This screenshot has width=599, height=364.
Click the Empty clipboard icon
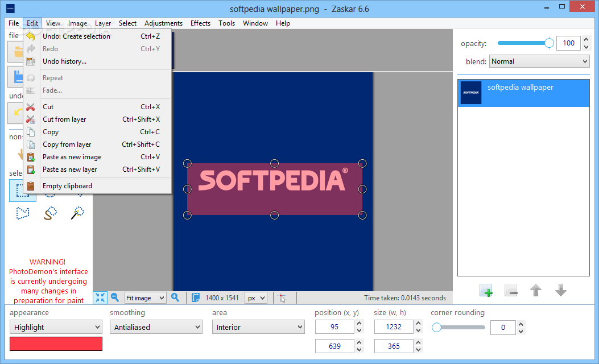tap(31, 186)
